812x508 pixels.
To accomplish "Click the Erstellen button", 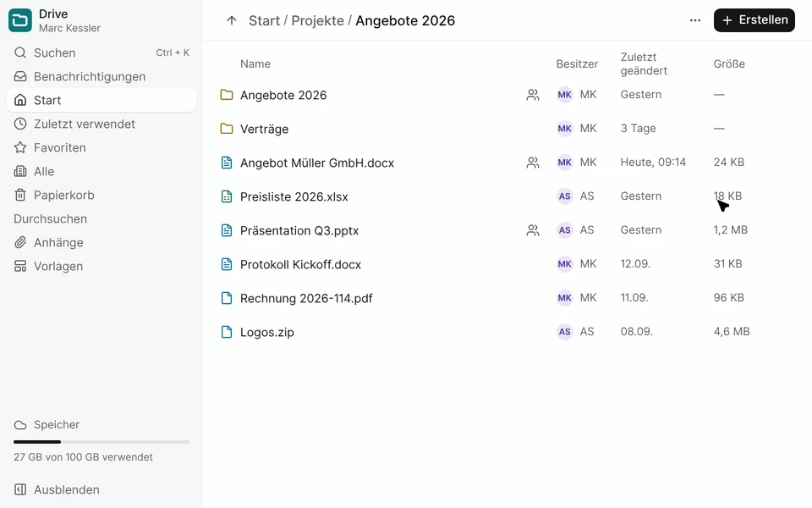I will pyautogui.click(x=754, y=20).
